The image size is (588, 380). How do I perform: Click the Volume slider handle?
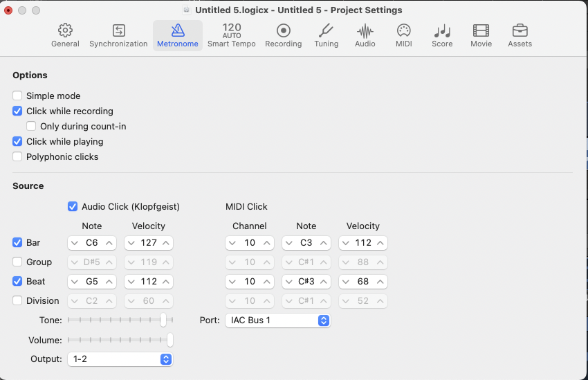[x=170, y=340]
